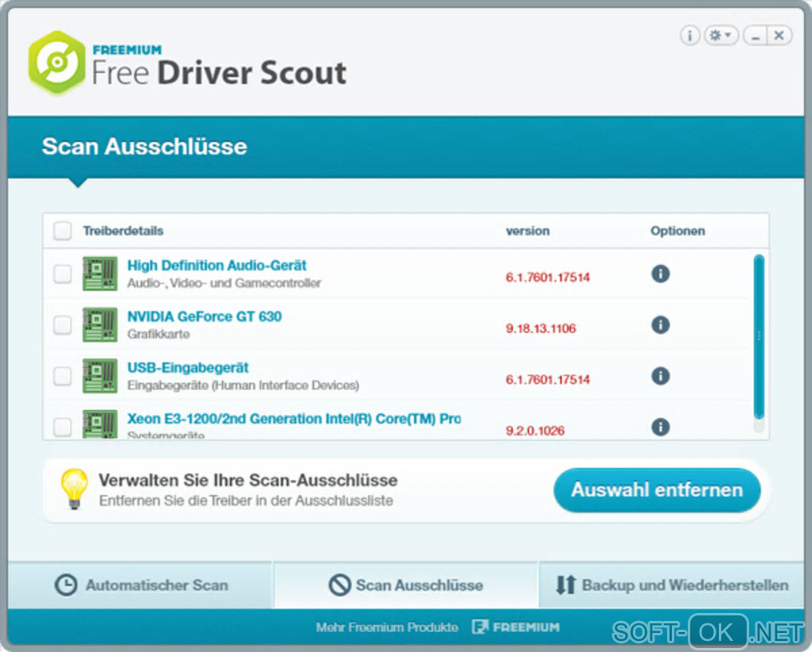Switch to Automatischer Scan tab

141,585
